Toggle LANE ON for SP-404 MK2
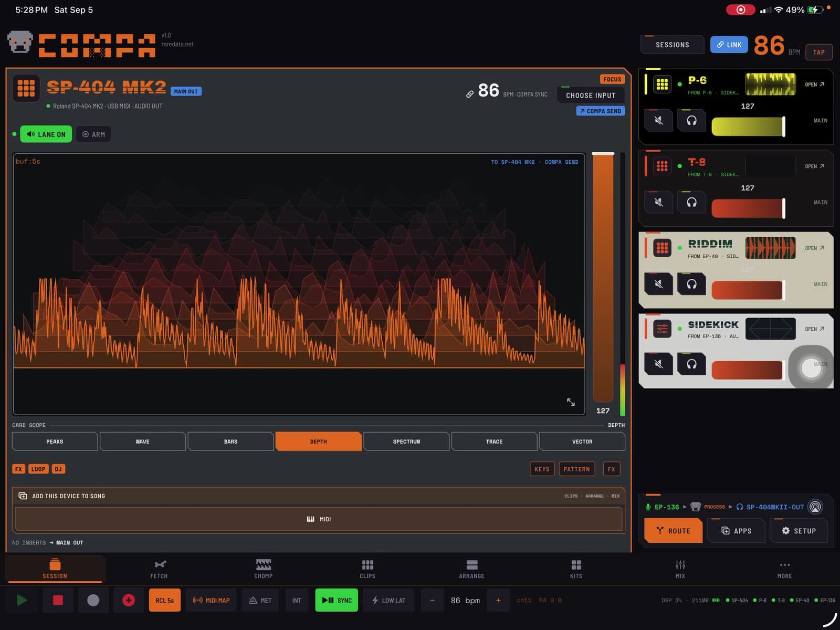Image resolution: width=840 pixels, height=630 pixels. click(46, 134)
